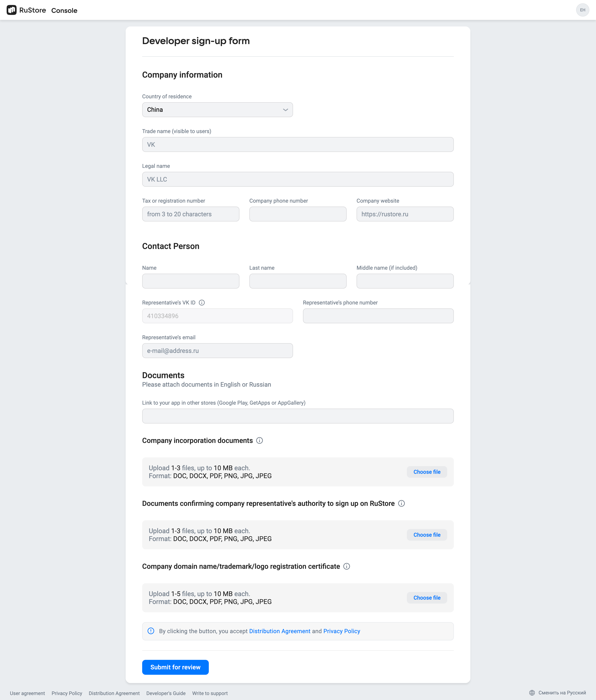
Task: Open Developer's Guide in footer
Action: click(x=166, y=693)
